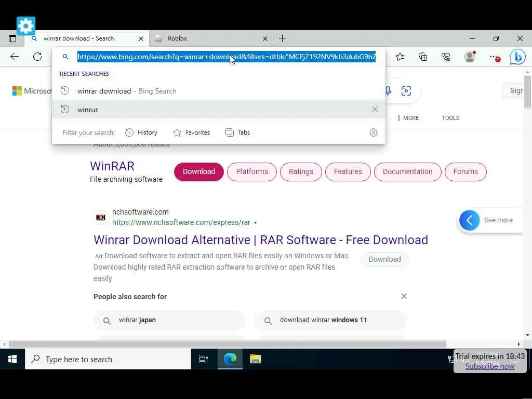Viewport: 532px width, 399px height.
Task: Open the nchsoftware.com/express/rar URL link
Action: click(181, 222)
